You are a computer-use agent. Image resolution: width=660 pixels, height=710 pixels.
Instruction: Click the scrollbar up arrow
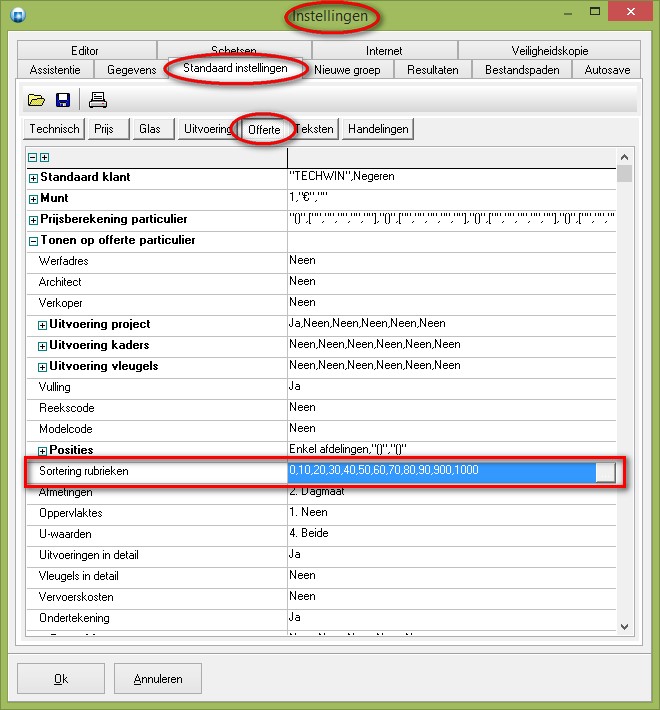[625, 157]
